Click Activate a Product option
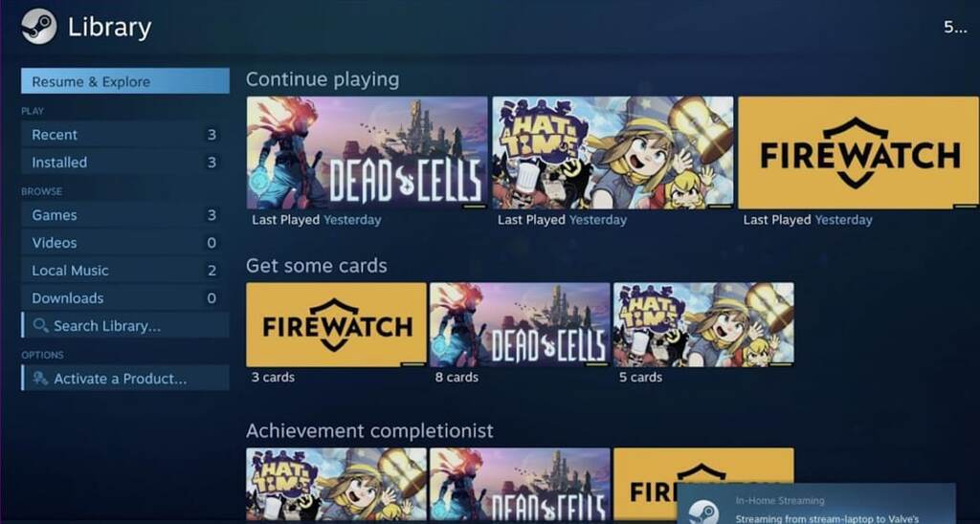 click(x=125, y=379)
